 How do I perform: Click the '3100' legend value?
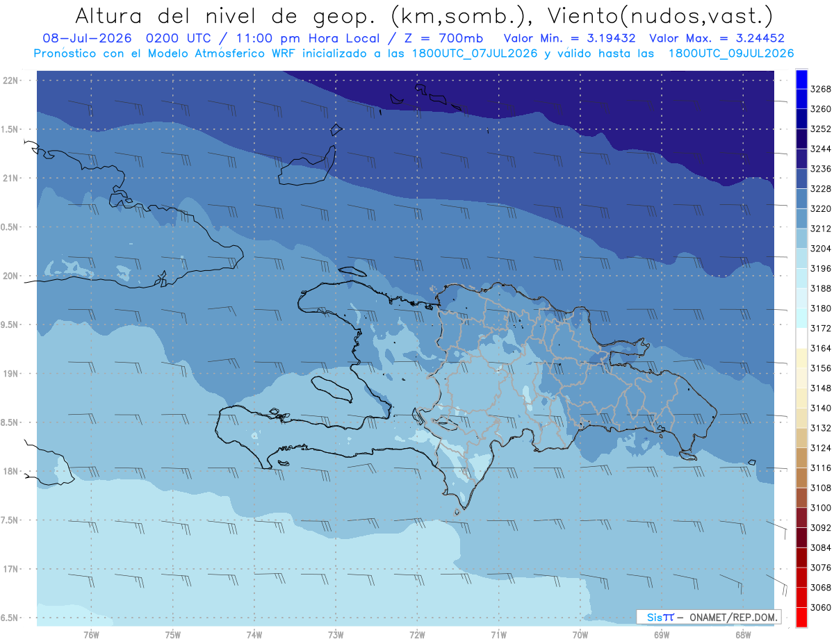click(x=821, y=508)
